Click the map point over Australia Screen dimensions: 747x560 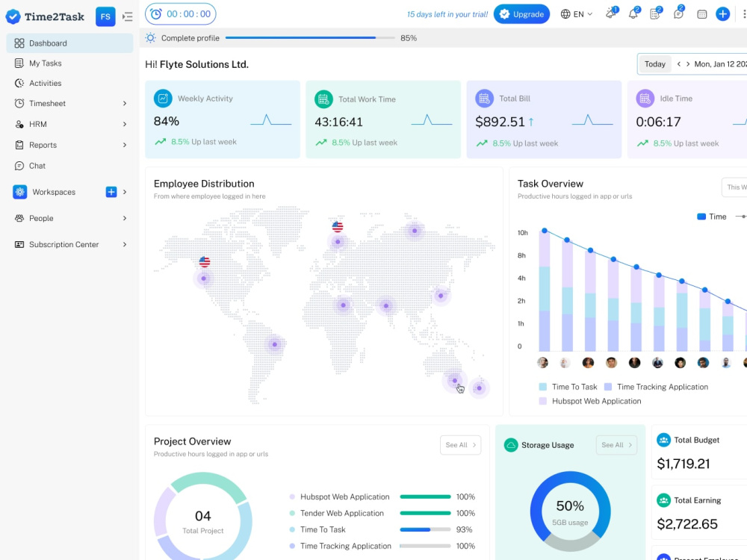tap(454, 381)
